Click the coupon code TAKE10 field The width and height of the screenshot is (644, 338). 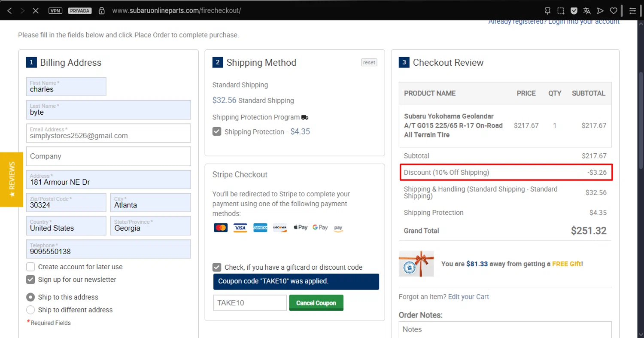(x=250, y=303)
